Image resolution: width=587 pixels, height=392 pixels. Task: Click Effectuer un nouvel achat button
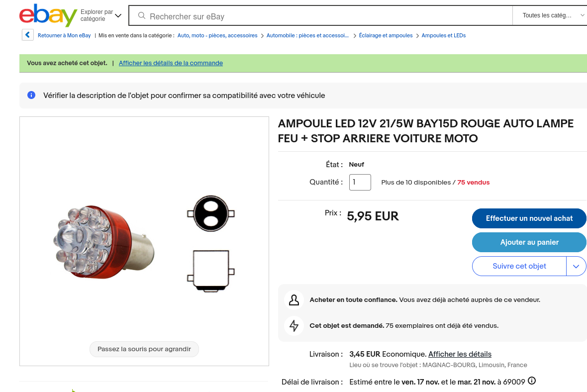pyautogui.click(x=529, y=218)
